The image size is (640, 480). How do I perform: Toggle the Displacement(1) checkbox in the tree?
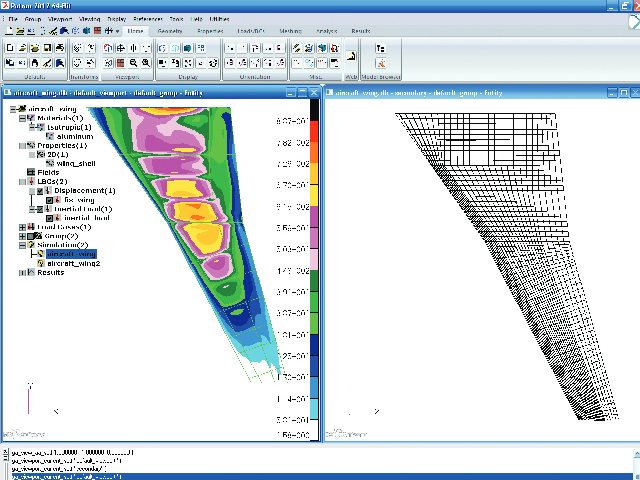[40, 191]
